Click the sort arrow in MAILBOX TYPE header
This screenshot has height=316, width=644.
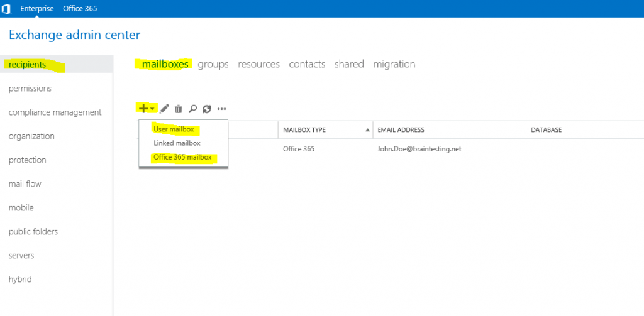(x=367, y=129)
